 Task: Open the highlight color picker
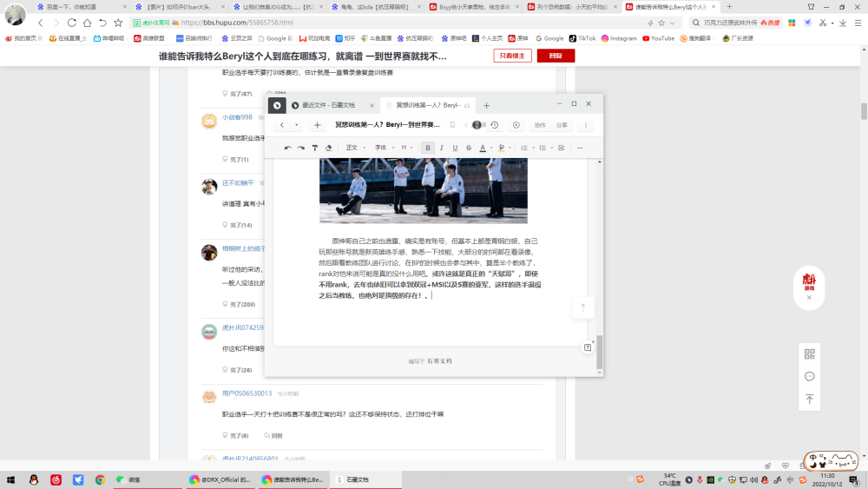tap(503, 148)
